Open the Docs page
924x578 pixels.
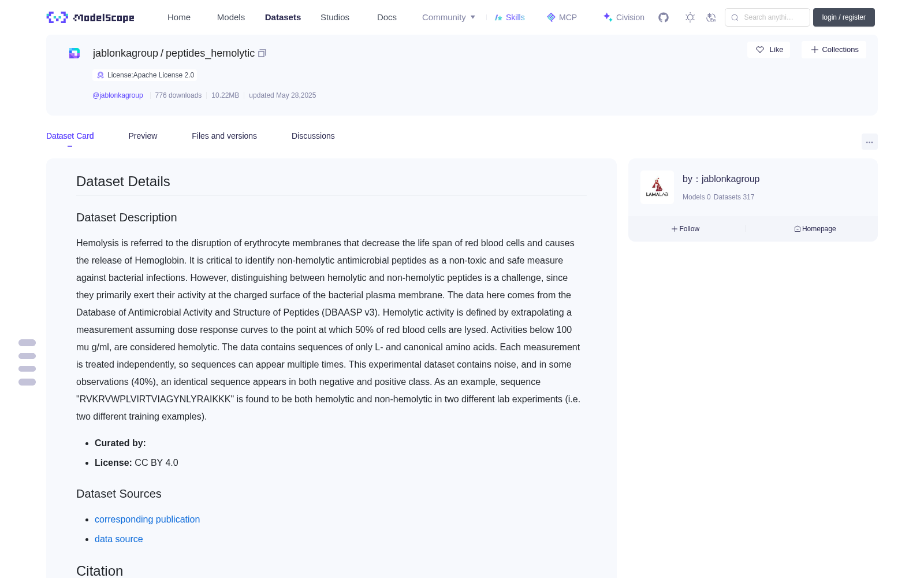coord(387,17)
